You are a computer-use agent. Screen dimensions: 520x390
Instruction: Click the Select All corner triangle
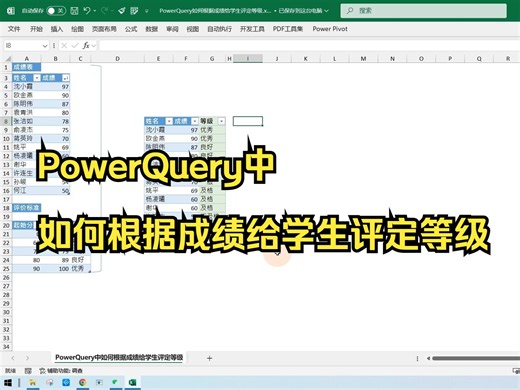[7, 59]
